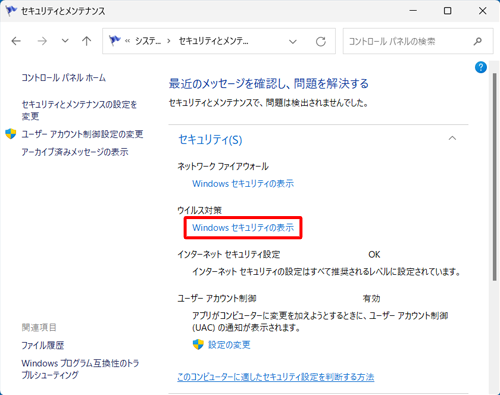Open Windows セキュリティの表示 under ネットワーク ファイアウォール
This screenshot has height=395, width=500.
click(243, 184)
